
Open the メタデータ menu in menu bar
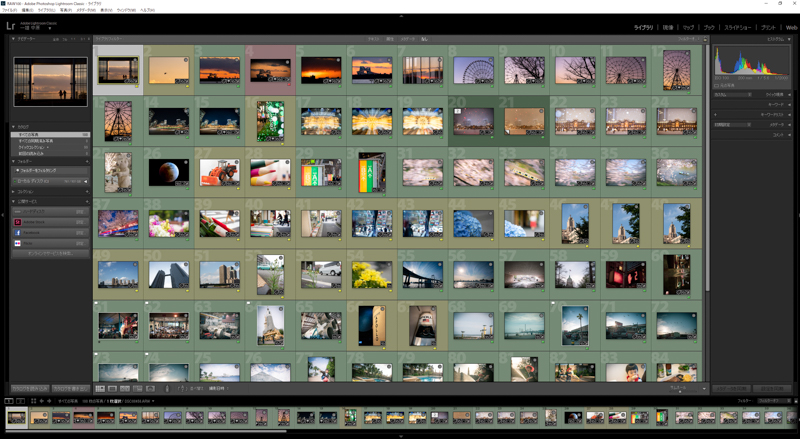(86, 10)
